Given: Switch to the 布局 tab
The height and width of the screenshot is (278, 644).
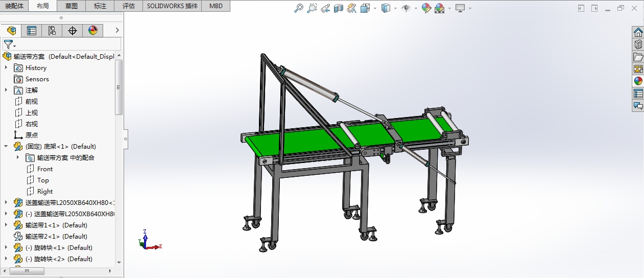Looking at the screenshot, I should click(x=43, y=6).
